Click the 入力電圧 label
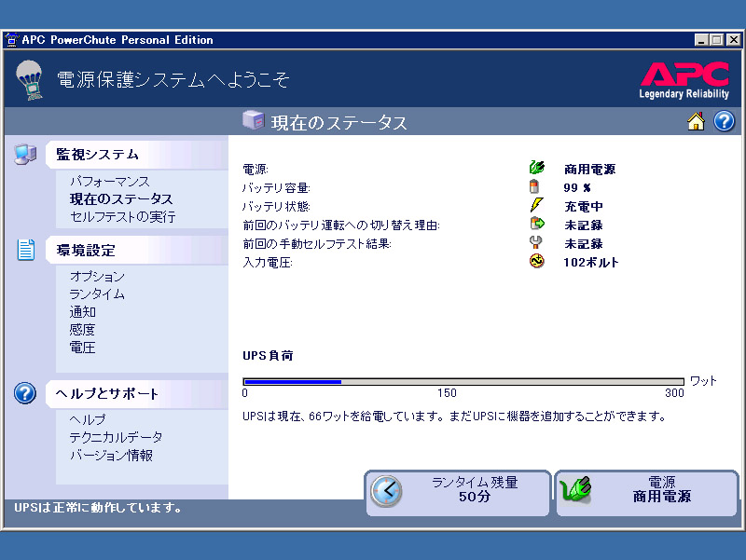The height and width of the screenshot is (560, 746). tap(268, 263)
